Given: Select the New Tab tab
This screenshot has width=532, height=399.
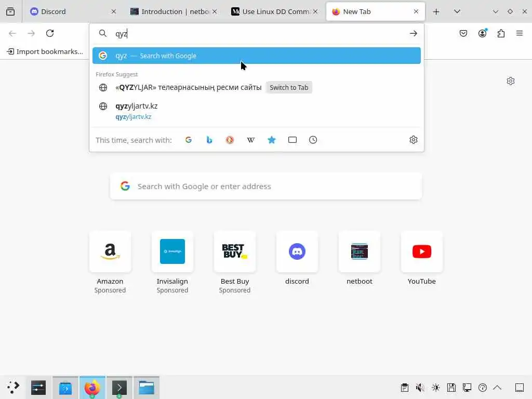Looking at the screenshot, I should (x=375, y=11).
